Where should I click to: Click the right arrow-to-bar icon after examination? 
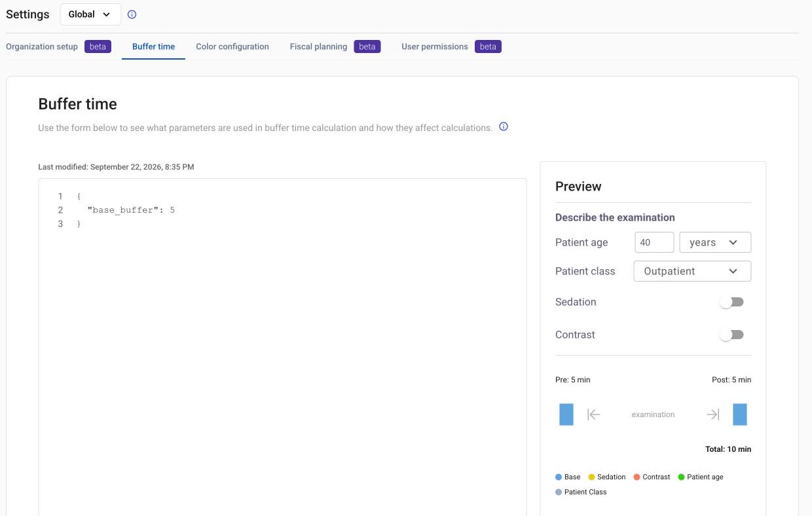[x=713, y=415]
